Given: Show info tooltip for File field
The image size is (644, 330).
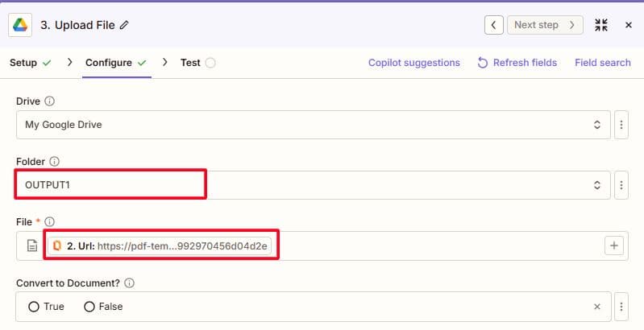Looking at the screenshot, I should pos(49,222).
